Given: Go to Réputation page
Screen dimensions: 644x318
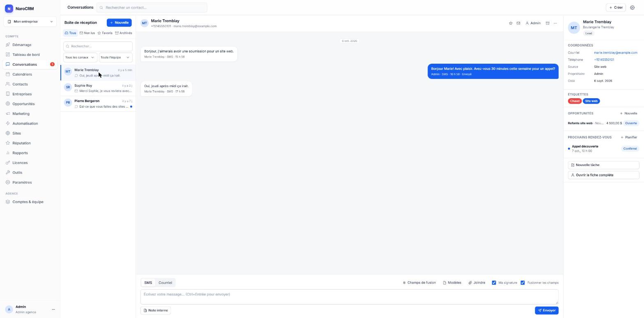Looking at the screenshot, I should click(x=30, y=143).
